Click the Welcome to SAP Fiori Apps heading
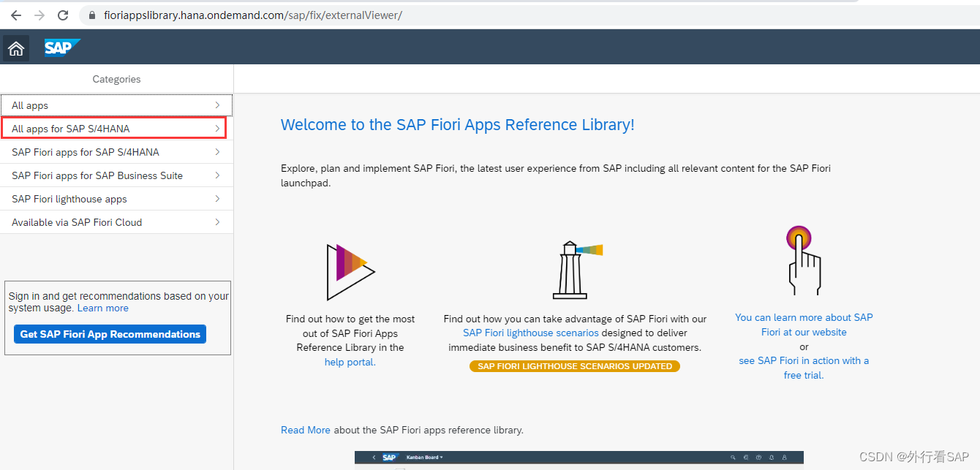Image resolution: width=980 pixels, height=470 pixels. pyautogui.click(x=458, y=125)
